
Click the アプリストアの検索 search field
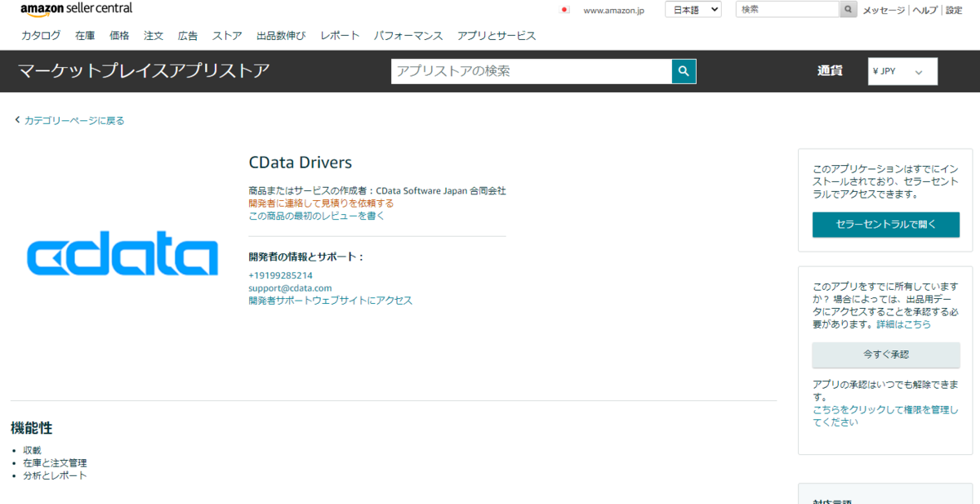[x=532, y=71]
